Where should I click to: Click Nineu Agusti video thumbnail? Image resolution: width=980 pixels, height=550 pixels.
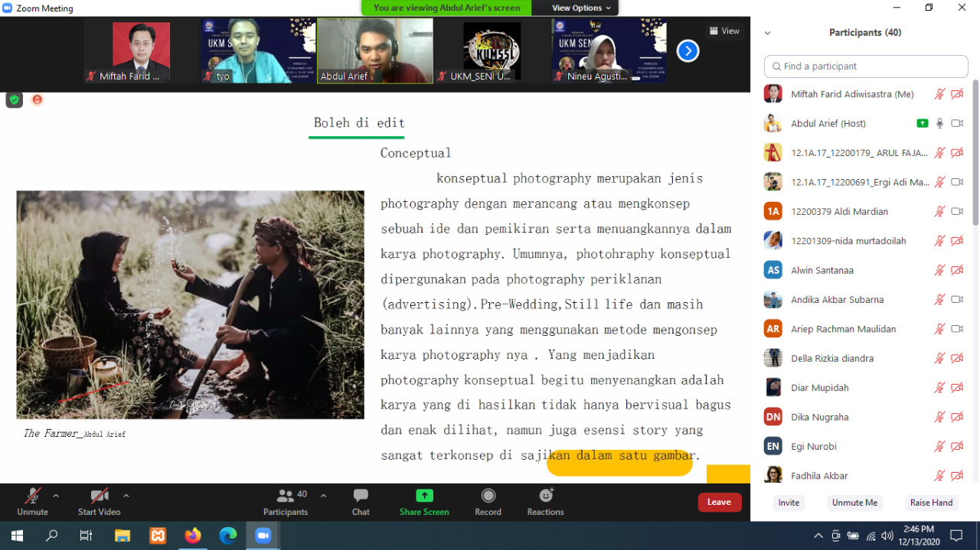[x=609, y=50]
